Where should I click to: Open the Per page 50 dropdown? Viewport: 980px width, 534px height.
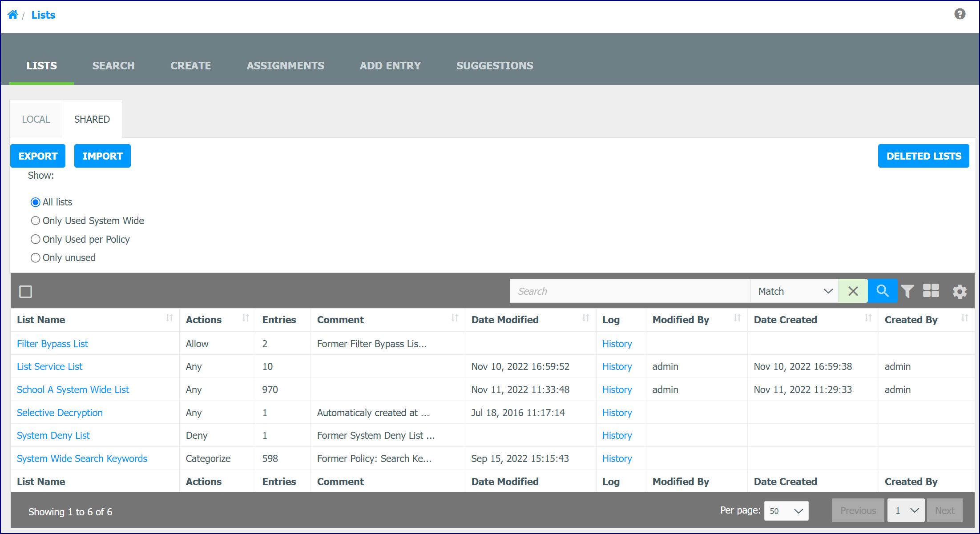pos(786,511)
